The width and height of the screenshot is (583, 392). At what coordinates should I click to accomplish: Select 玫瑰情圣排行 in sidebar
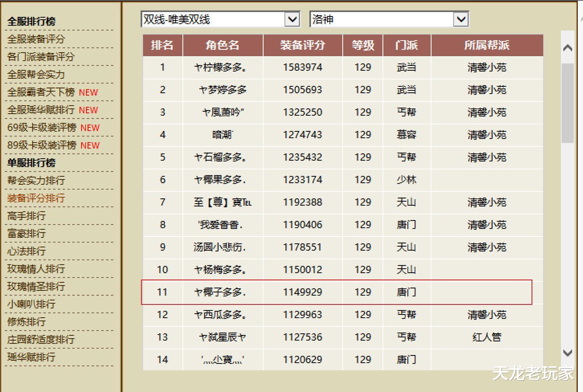coord(36,286)
